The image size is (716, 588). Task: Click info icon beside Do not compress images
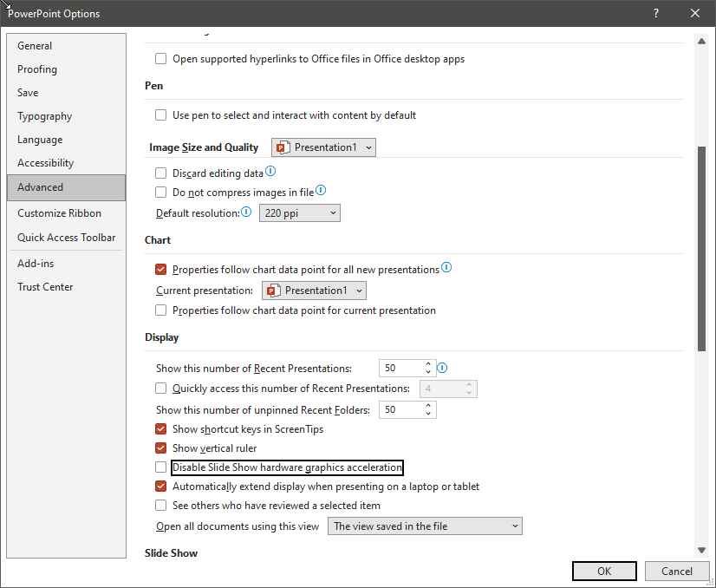pyautogui.click(x=321, y=190)
